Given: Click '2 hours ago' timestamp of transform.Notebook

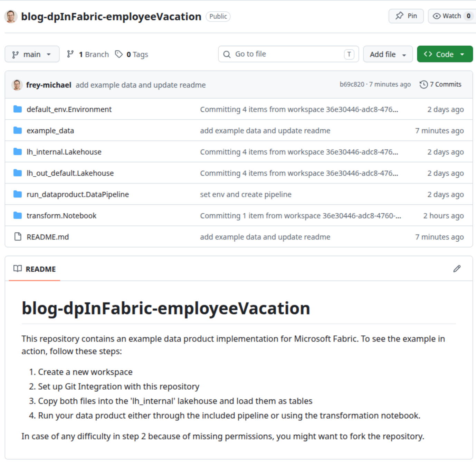Looking at the screenshot, I should click(444, 216).
